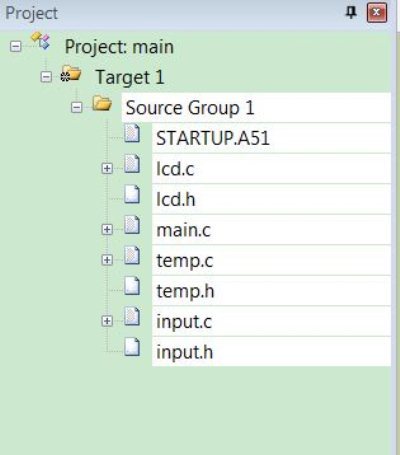Collapse the Source Group 1 node

(77, 107)
